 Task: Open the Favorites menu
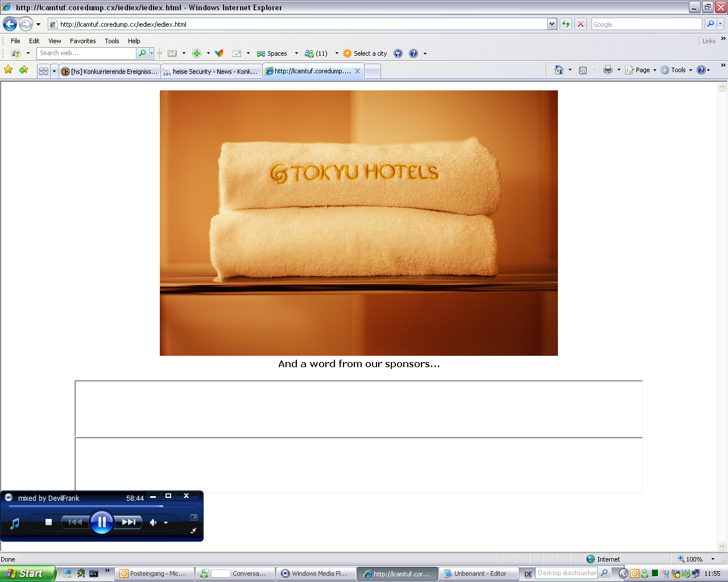(x=82, y=41)
